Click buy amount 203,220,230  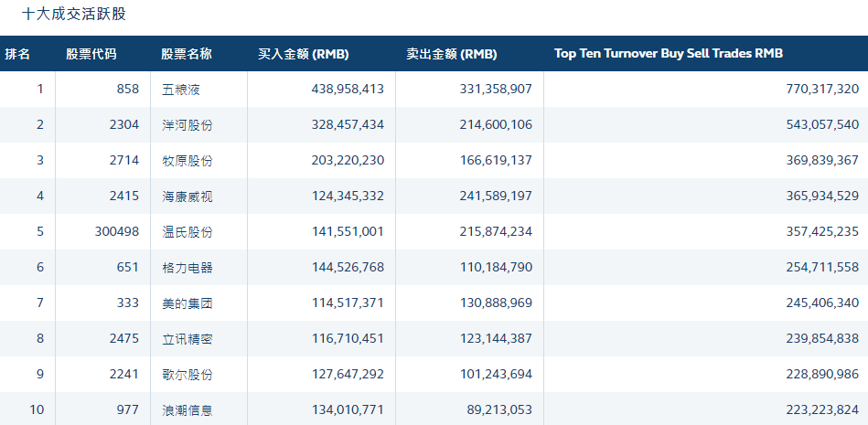(x=348, y=161)
